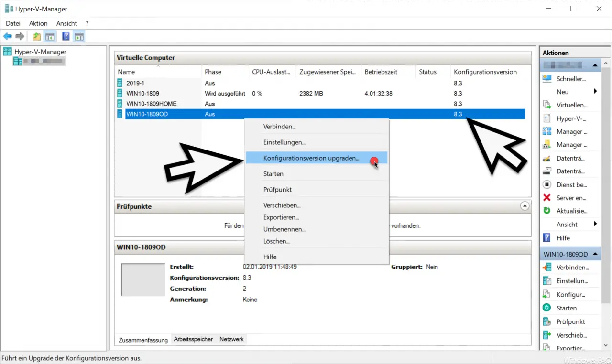This screenshot has width=612, height=364.
Task: Click the Schneller... quick create action icon
Action: point(547,79)
